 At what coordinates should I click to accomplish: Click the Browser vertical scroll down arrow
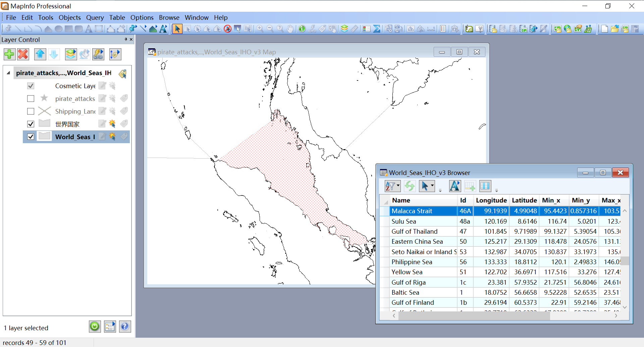tap(625, 307)
